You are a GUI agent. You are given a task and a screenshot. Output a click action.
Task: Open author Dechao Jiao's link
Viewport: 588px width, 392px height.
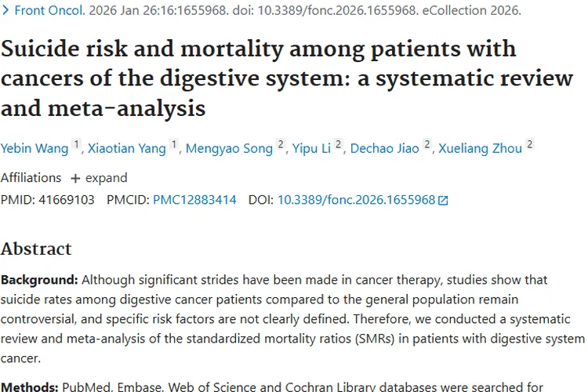[x=384, y=148]
